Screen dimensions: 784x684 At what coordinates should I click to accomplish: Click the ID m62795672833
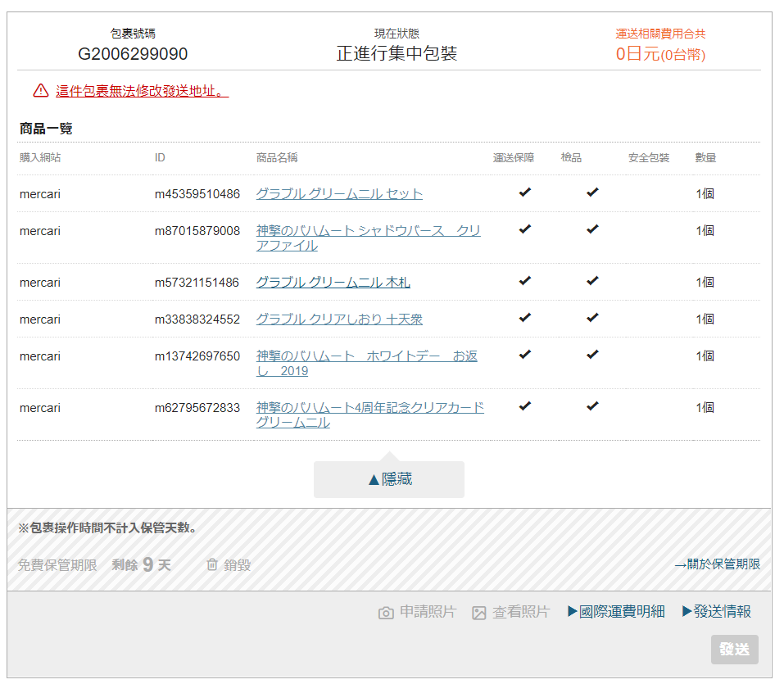coord(197,408)
